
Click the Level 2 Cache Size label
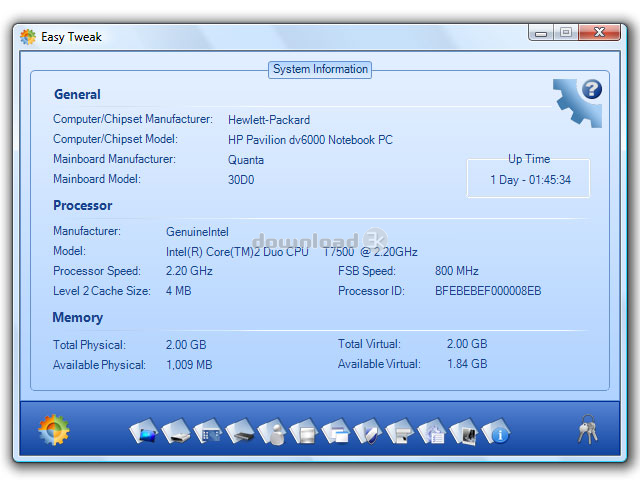(102, 291)
